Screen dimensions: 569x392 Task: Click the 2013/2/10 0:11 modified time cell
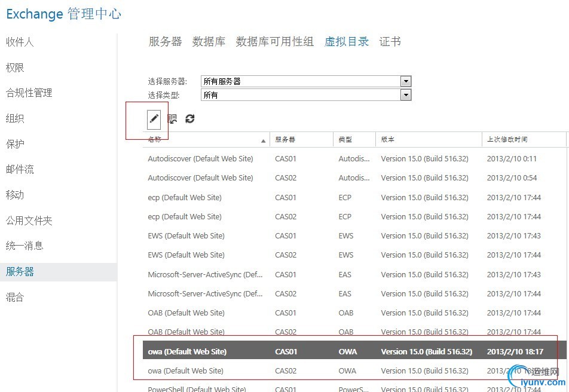point(511,158)
